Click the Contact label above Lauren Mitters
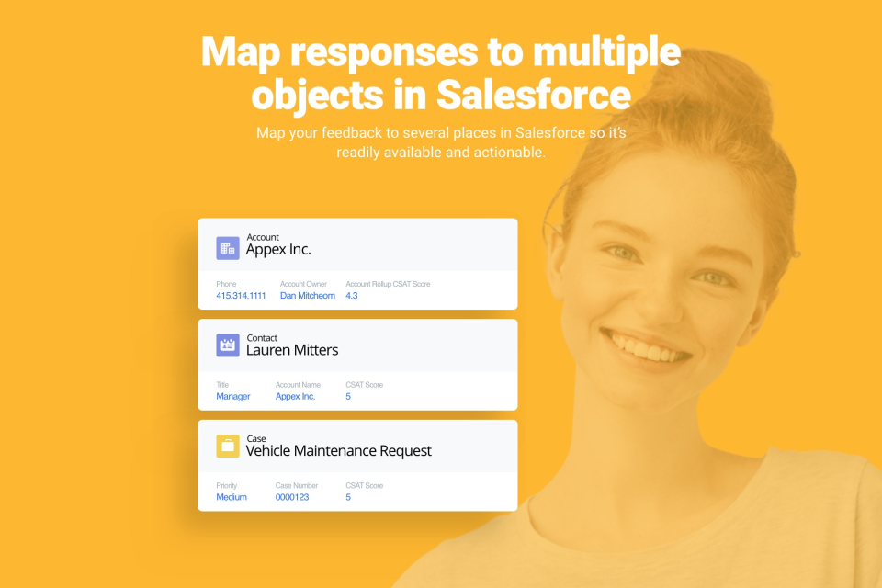 [262, 337]
